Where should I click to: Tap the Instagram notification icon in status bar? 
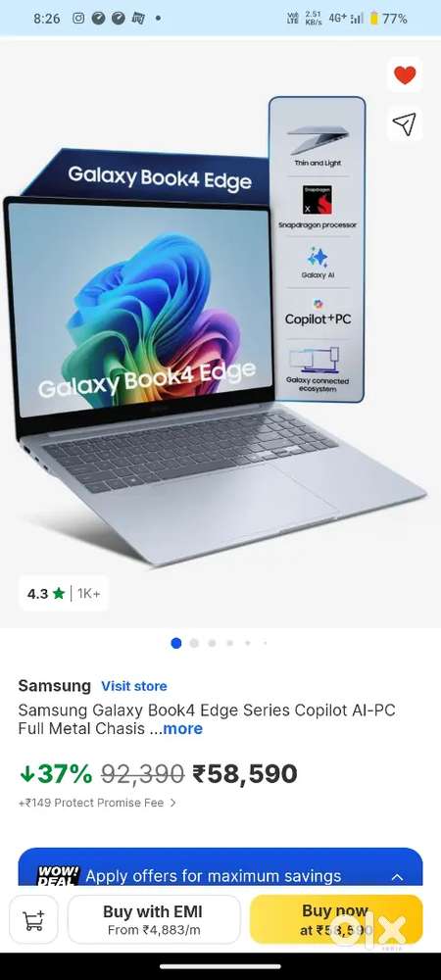pyautogui.click(x=78, y=18)
